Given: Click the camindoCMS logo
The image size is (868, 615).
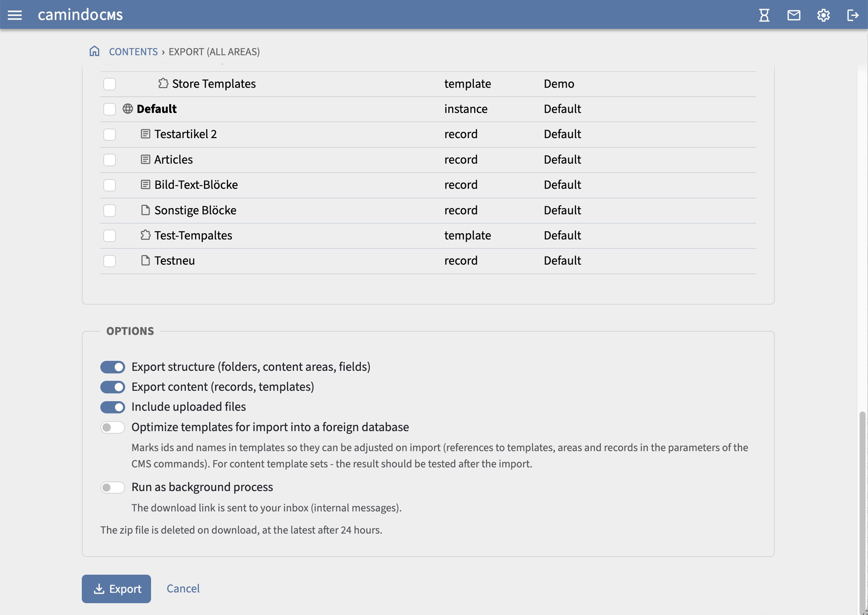Looking at the screenshot, I should 81,15.
